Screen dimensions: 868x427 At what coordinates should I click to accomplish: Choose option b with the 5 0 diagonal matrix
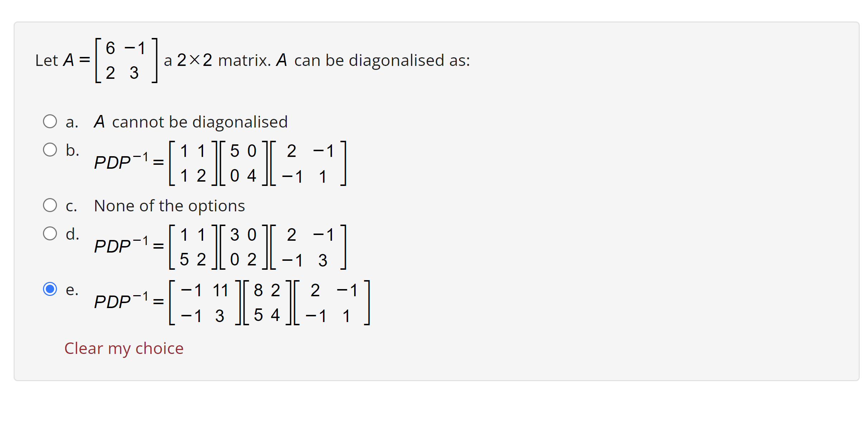pyautogui.click(x=50, y=150)
